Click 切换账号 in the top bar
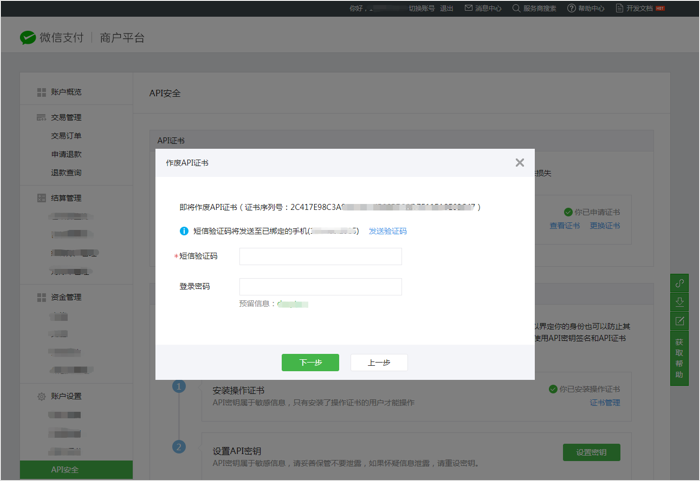 pyautogui.click(x=421, y=8)
